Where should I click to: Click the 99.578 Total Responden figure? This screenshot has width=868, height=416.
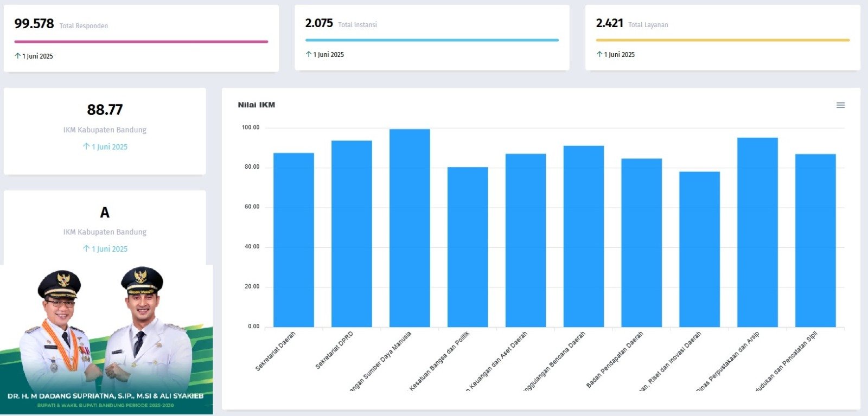(x=34, y=24)
